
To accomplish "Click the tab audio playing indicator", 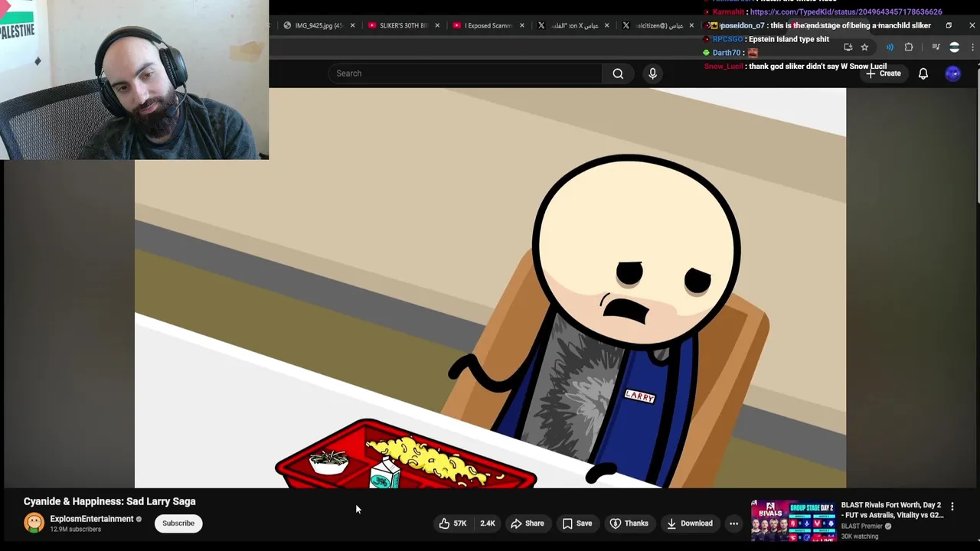I will tap(890, 47).
